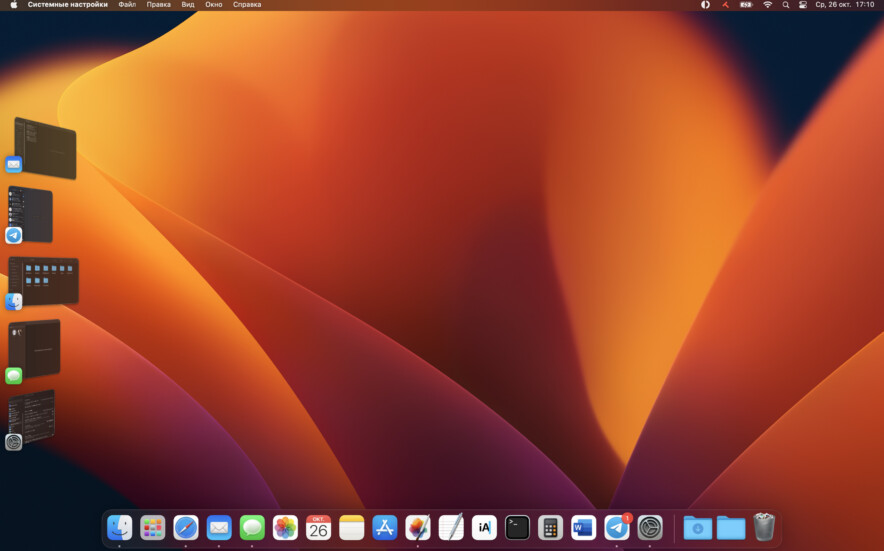884x551 pixels.
Task: Open the Downloads folder stack in the Dock
Action: (x=698, y=528)
